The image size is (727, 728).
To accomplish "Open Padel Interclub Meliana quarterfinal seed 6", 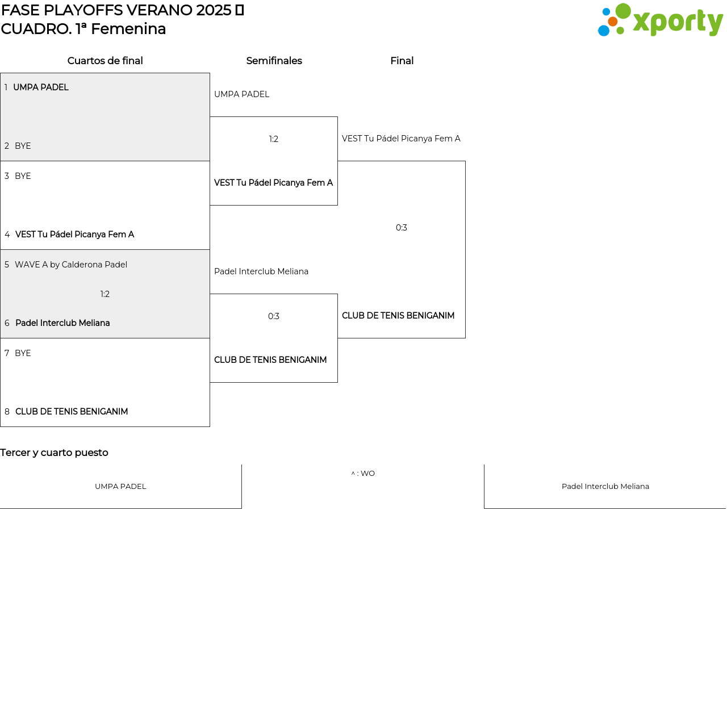I will pos(62,323).
